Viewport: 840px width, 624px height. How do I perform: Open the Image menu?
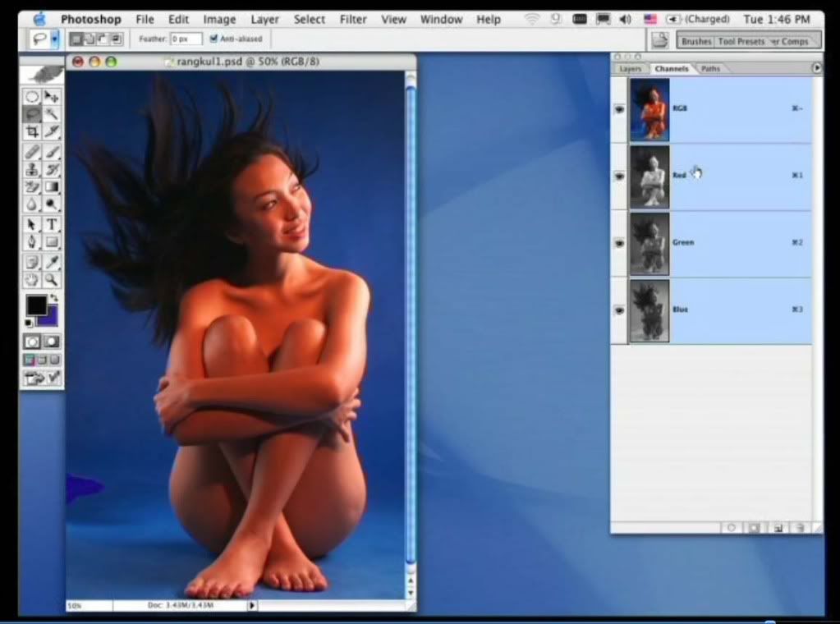[x=219, y=19]
